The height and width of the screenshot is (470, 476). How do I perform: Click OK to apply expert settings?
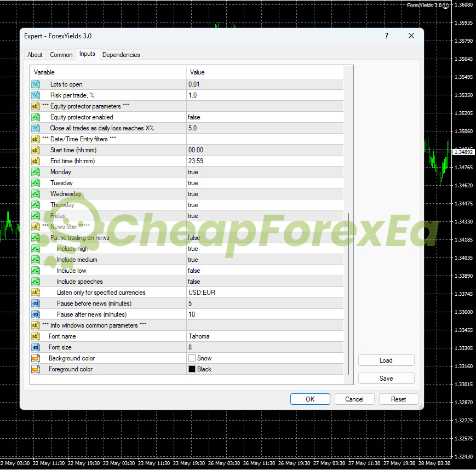point(310,399)
